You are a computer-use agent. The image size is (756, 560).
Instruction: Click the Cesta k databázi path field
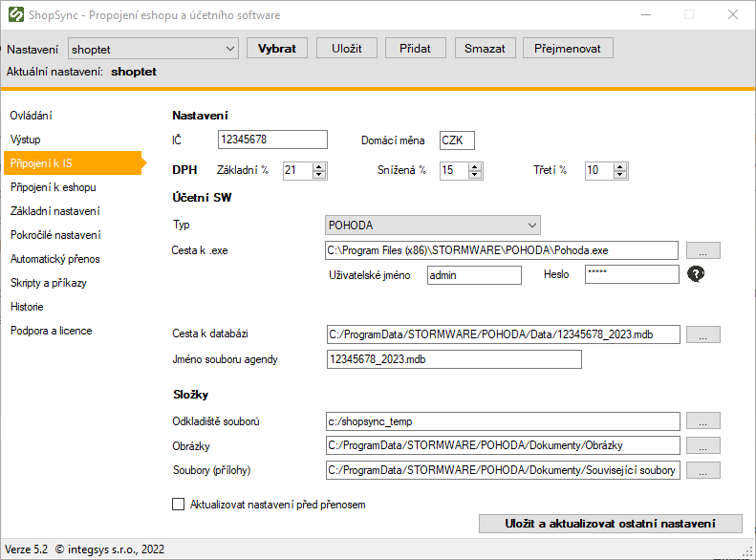pos(504,334)
